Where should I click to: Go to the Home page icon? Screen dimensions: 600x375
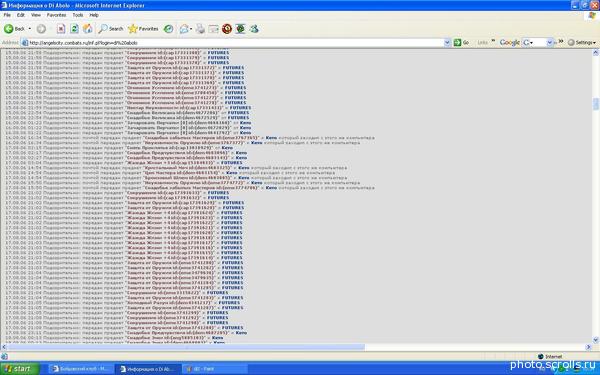(88, 29)
